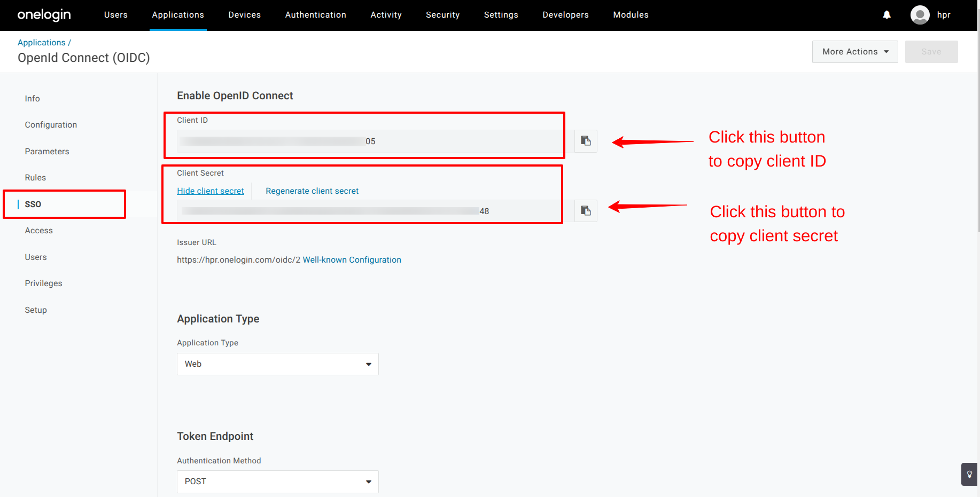Open the Settings top menu
Image resolution: width=980 pixels, height=497 pixels.
[501, 15]
